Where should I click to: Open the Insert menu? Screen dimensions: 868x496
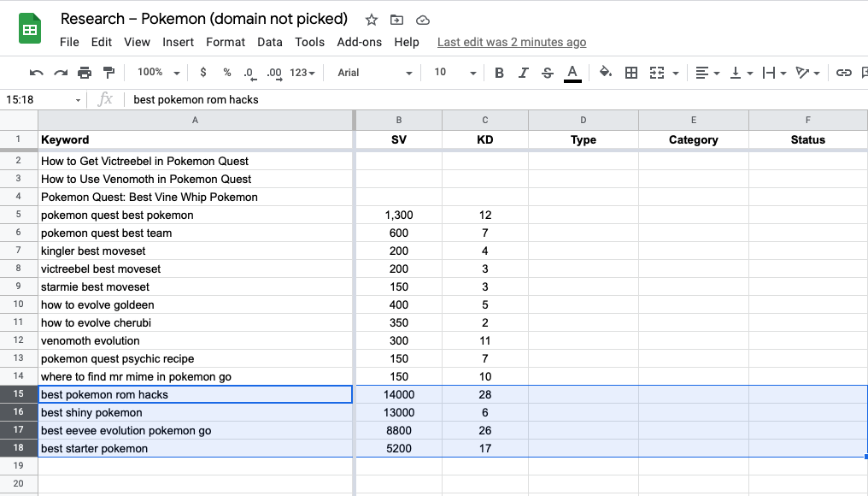click(x=178, y=42)
